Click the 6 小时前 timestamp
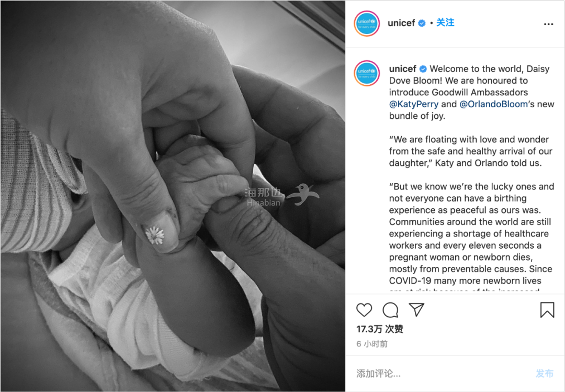Viewport: 565px width, 392px height. [x=372, y=344]
